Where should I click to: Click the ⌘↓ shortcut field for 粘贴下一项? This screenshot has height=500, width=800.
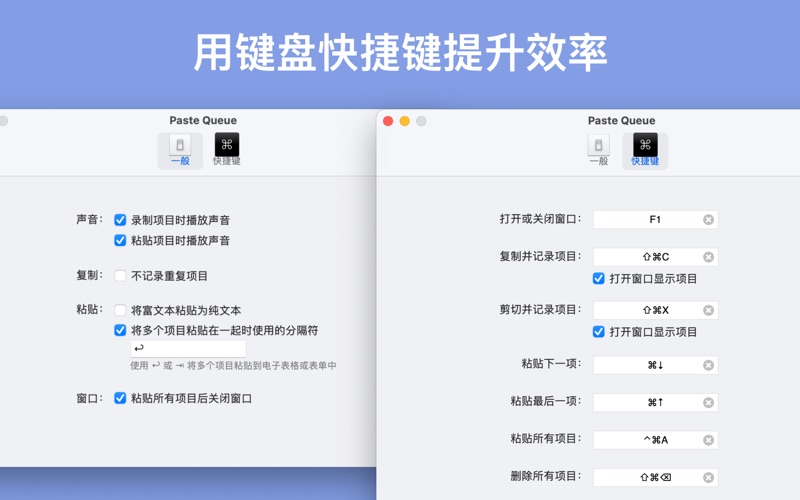click(655, 365)
